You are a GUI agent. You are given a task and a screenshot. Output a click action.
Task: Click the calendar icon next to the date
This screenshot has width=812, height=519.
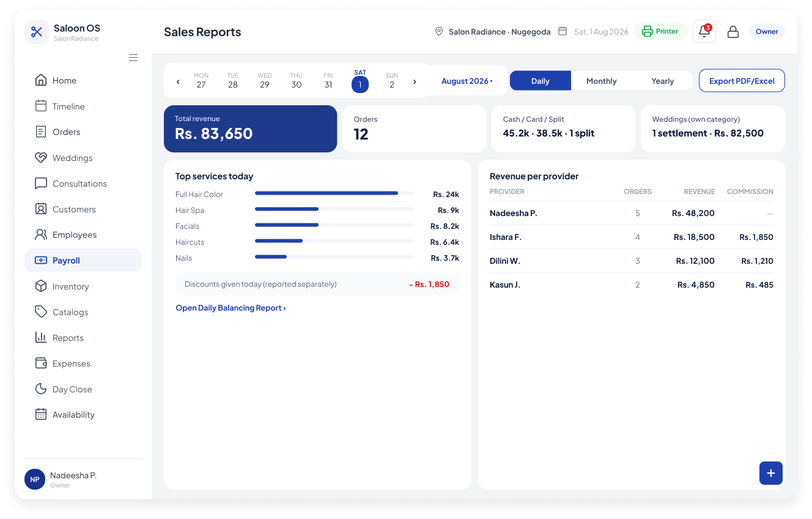point(563,31)
